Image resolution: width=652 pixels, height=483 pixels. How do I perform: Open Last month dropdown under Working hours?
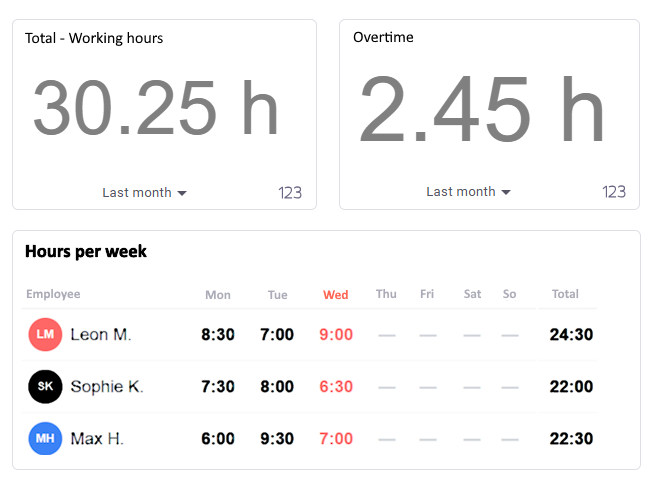click(145, 193)
